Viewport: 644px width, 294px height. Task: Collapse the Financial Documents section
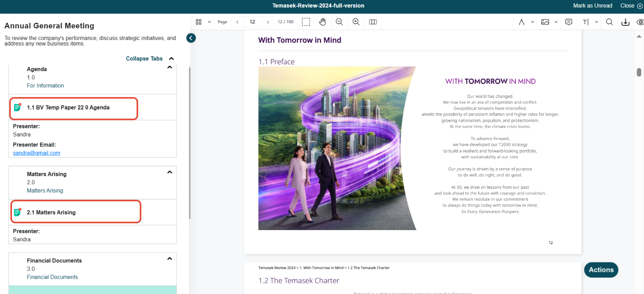[170, 258]
